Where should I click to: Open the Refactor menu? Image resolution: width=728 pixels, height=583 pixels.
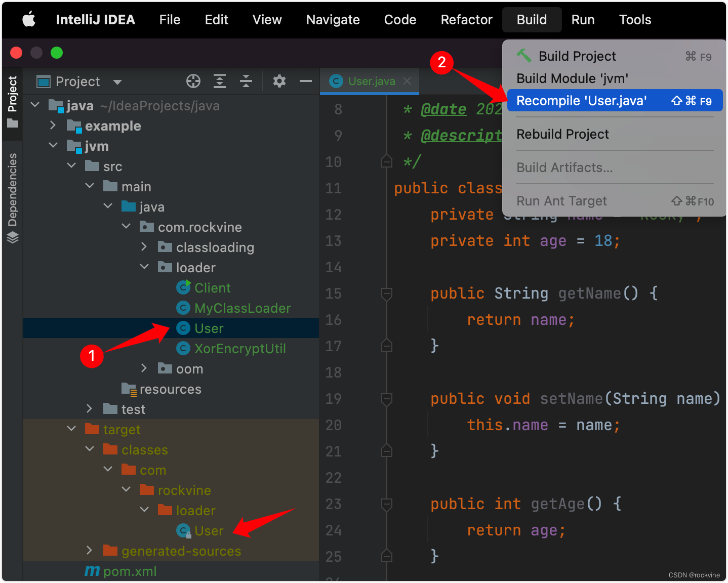pos(466,20)
